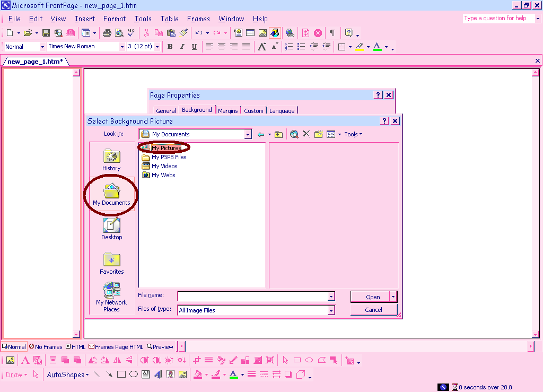Click Font Color button in formatting toolbar
This screenshot has height=392, width=543.
pyautogui.click(x=377, y=46)
